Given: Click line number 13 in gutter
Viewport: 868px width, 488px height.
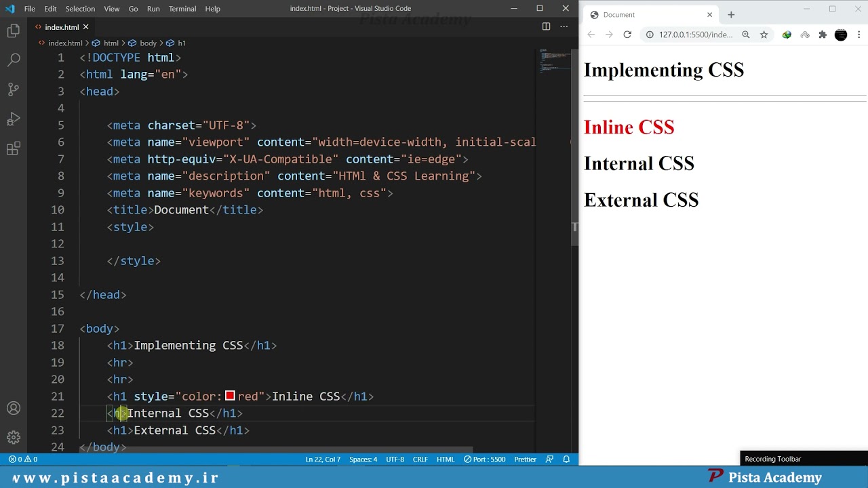Looking at the screenshot, I should [58, 261].
